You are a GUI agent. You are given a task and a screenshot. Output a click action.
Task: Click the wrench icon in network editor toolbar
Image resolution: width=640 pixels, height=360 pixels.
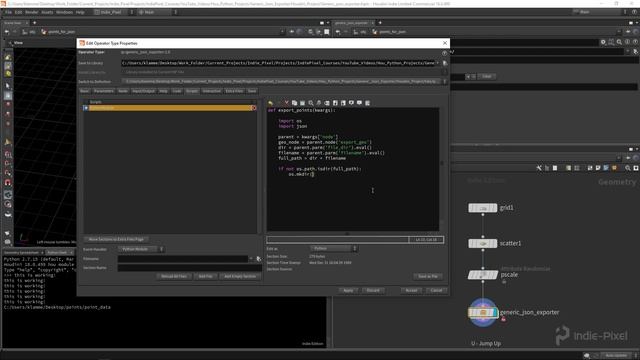(539, 168)
